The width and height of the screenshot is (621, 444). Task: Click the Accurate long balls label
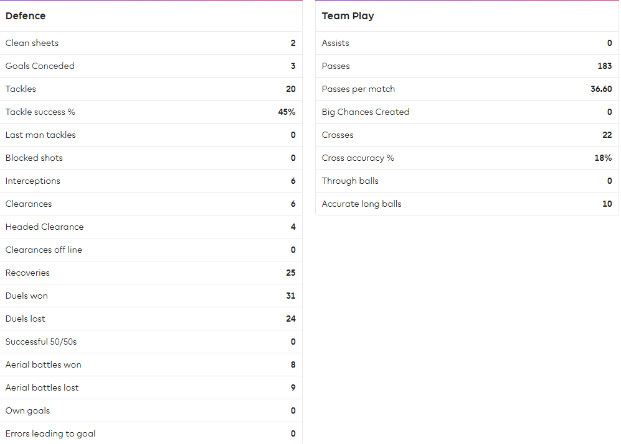coord(363,204)
